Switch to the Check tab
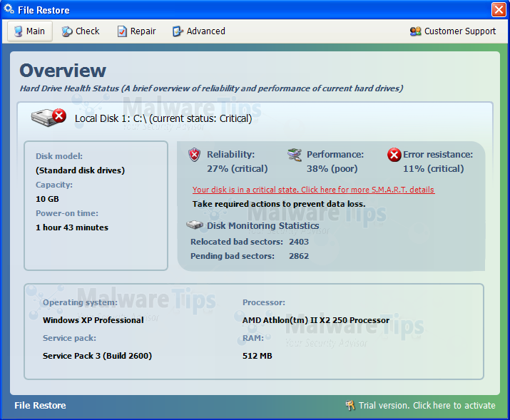This screenshot has width=510, height=420. (81, 31)
